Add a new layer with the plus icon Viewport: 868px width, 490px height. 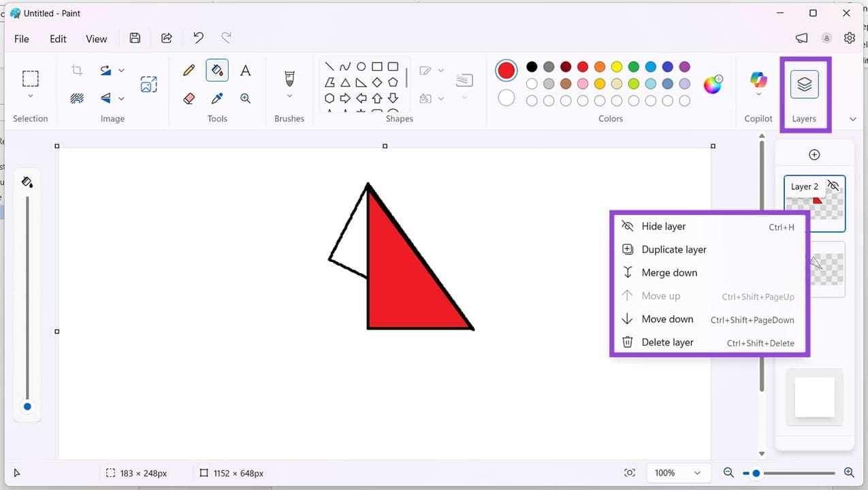pyautogui.click(x=814, y=154)
